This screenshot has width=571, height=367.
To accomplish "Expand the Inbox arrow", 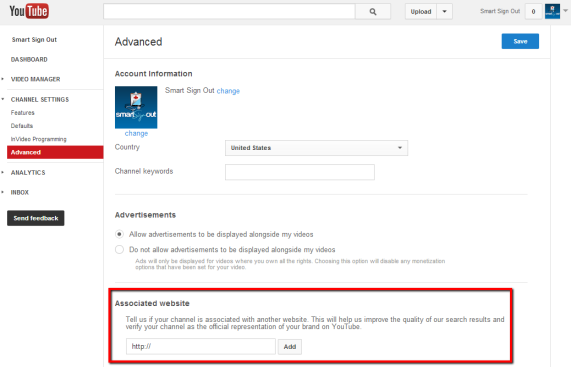I will point(3,192).
